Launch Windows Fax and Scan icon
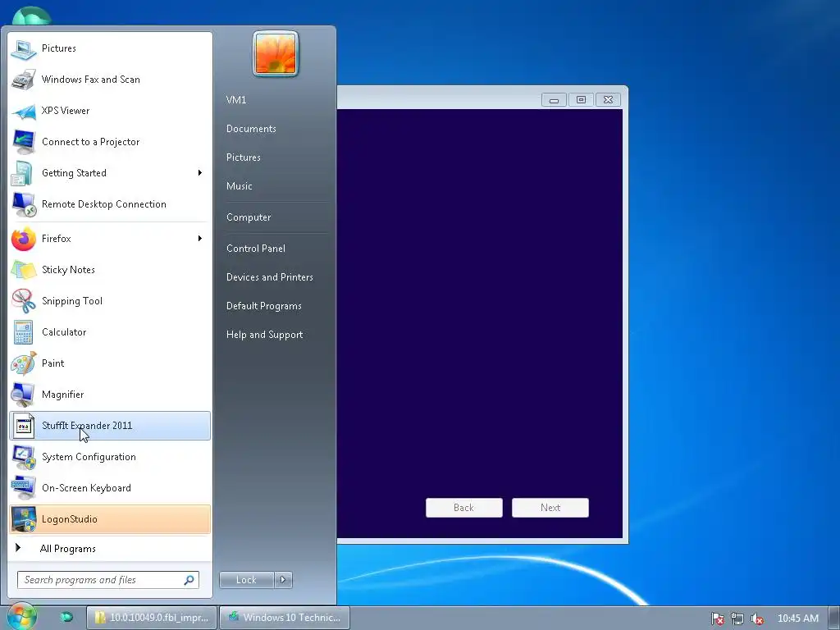This screenshot has height=630, width=840. (24, 80)
